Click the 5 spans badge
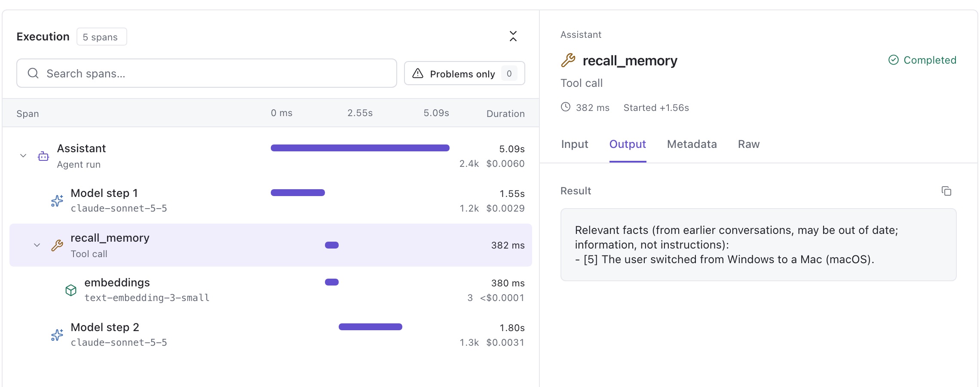This screenshot has height=387, width=980. 102,37
